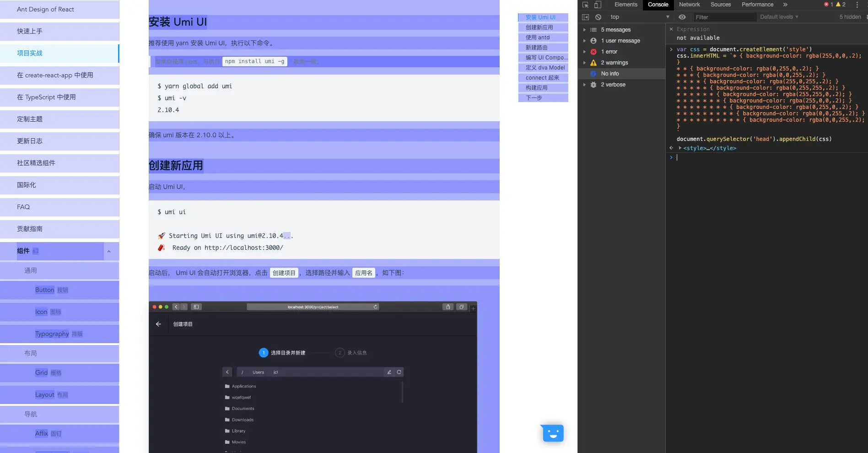Hide the console sidebar panel icon
Viewport: 868px width, 453px height.
click(x=585, y=17)
